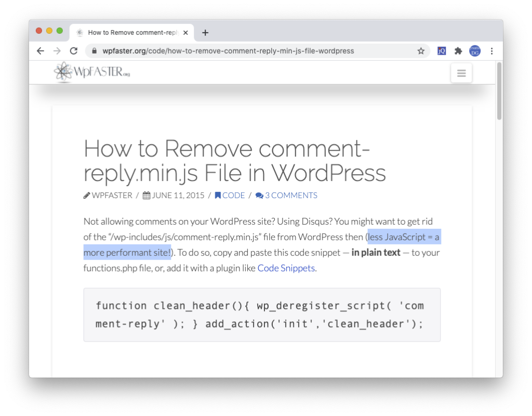The image size is (532, 416).
Task: Open Chrome three-dot menu
Action: coord(491,51)
